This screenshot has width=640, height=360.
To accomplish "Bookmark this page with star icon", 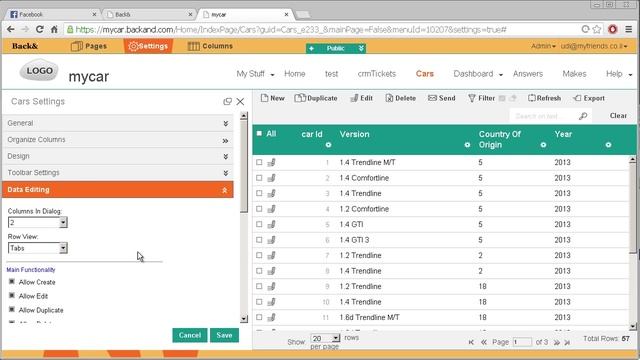I will pyautogui.click(x=597, y=29).
